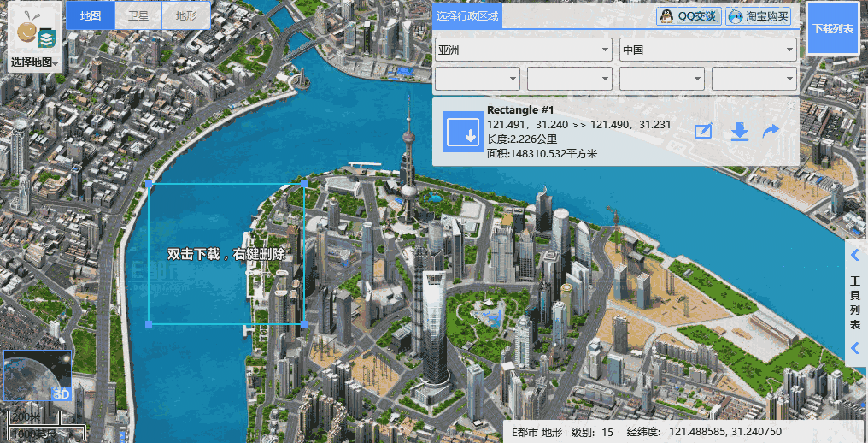Share Rectangle #1 with the arrow icon

coord(771,132)
